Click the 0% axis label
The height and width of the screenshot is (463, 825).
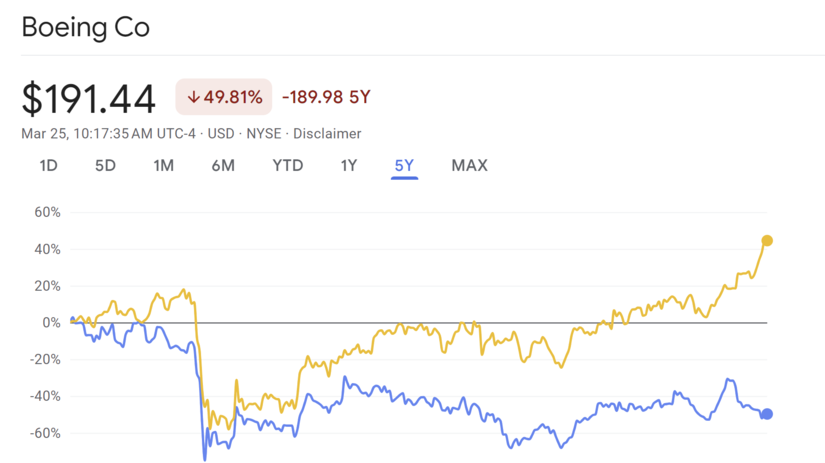coord(51,323)
